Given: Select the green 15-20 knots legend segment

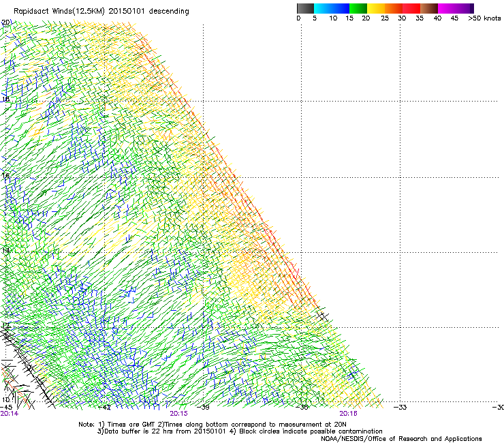Looking at the screenshot, I should (x=358, y=8).
